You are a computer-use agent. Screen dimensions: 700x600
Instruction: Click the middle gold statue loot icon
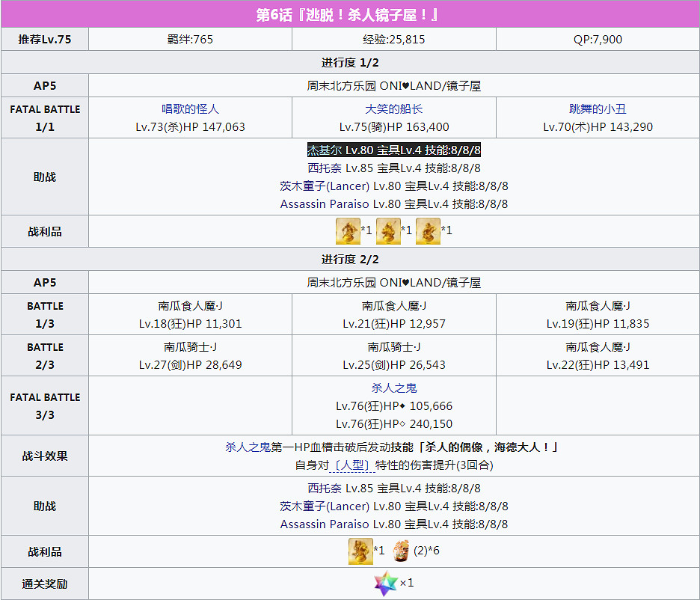[x=387, y=230]
